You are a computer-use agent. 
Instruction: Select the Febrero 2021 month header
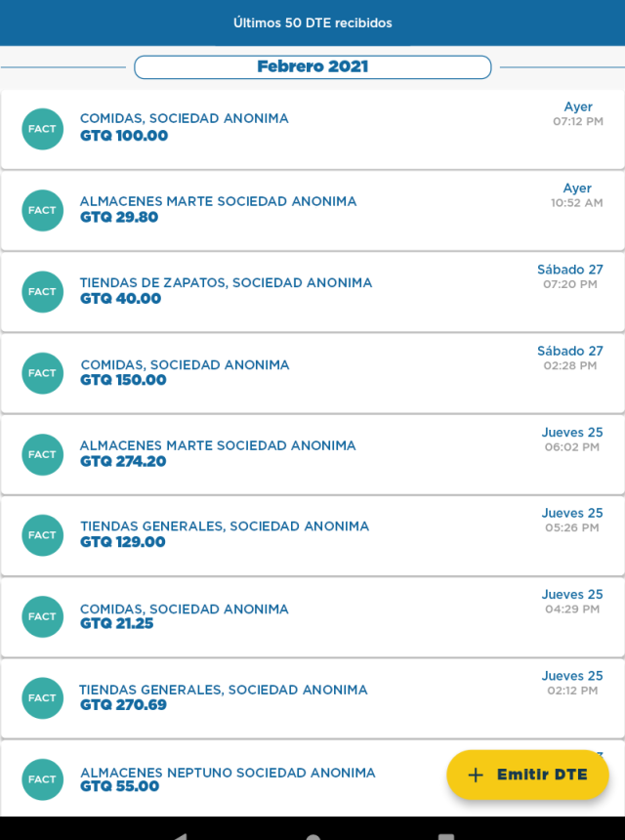coord(312,66)
